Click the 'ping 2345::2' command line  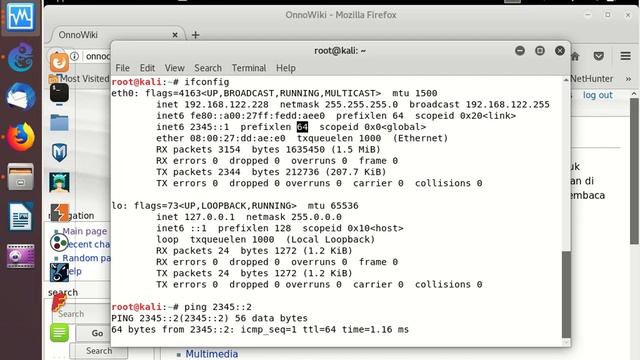(218, 307)
